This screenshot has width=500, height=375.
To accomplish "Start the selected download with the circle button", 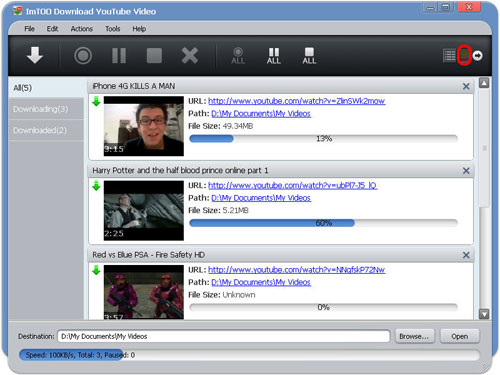I will [83, 55].
